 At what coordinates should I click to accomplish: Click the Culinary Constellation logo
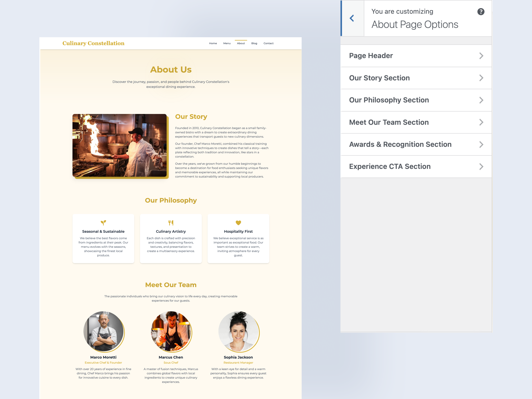coord(93,43)
